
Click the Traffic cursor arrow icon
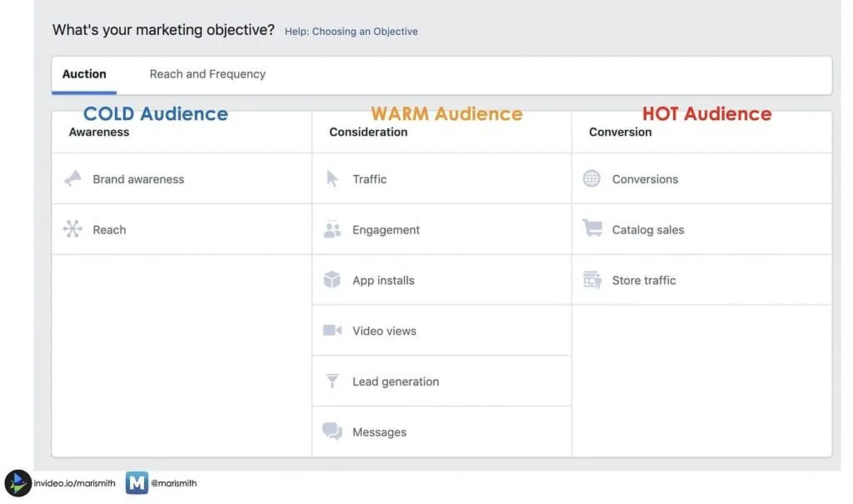(332, 178)
